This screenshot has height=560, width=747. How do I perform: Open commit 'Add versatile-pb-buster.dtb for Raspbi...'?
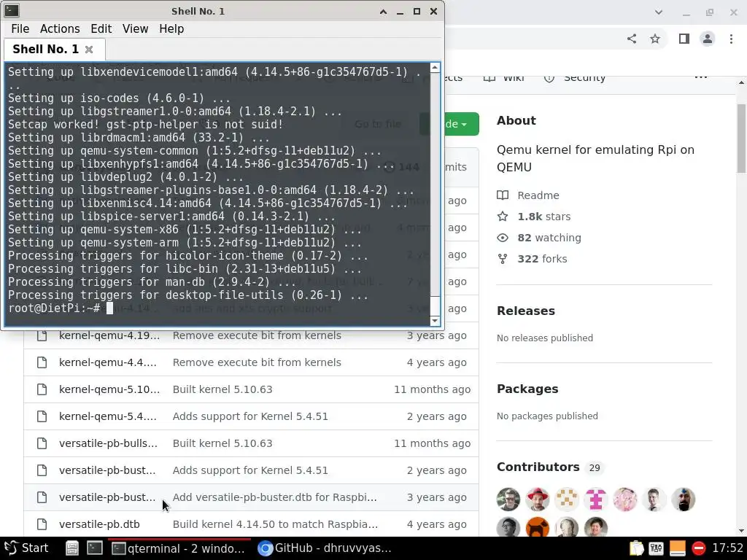coord(274,497)
